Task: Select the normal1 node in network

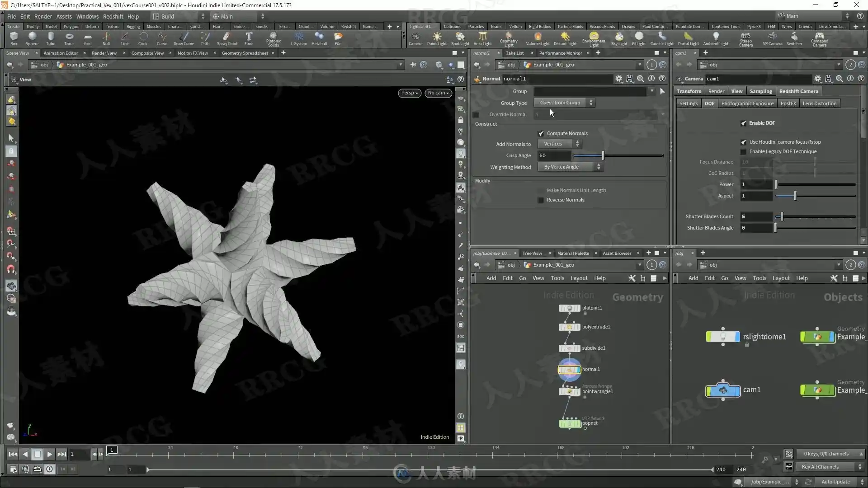Action: tap(570, 369)
